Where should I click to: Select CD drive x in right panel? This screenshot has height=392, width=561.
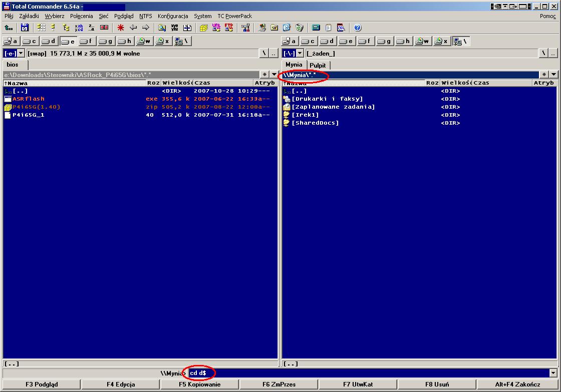[441, 41]
